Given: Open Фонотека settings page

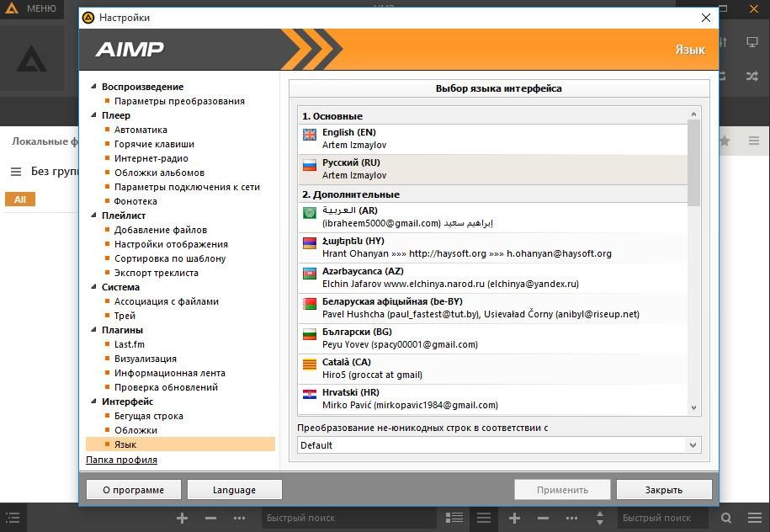Looking at the screenshot, I should pyautogui.click(x=135, y=201).
